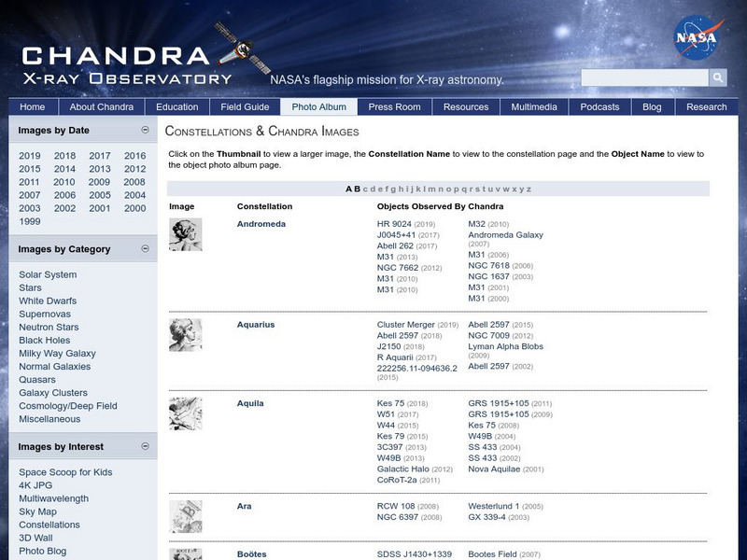Go to the Education tab
This screenshot has height=560, width=747.
pos(177,106)
